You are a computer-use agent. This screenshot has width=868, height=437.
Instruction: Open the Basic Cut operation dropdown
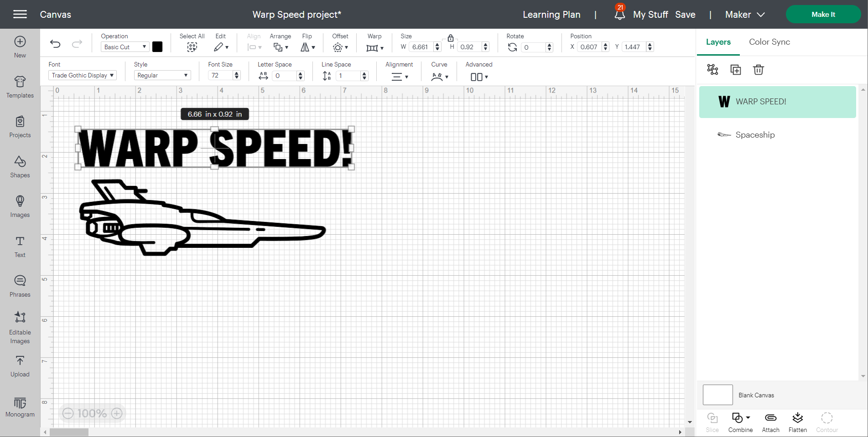(x=124, y=46)
